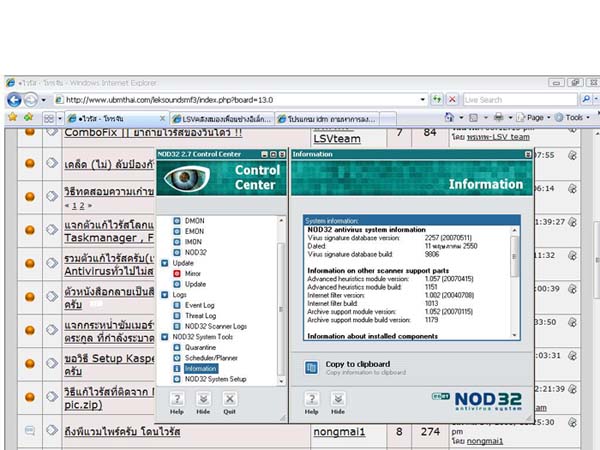Open the nongmai1 author link
Viewport: 600px width, 450px height.
click(339, 432)
